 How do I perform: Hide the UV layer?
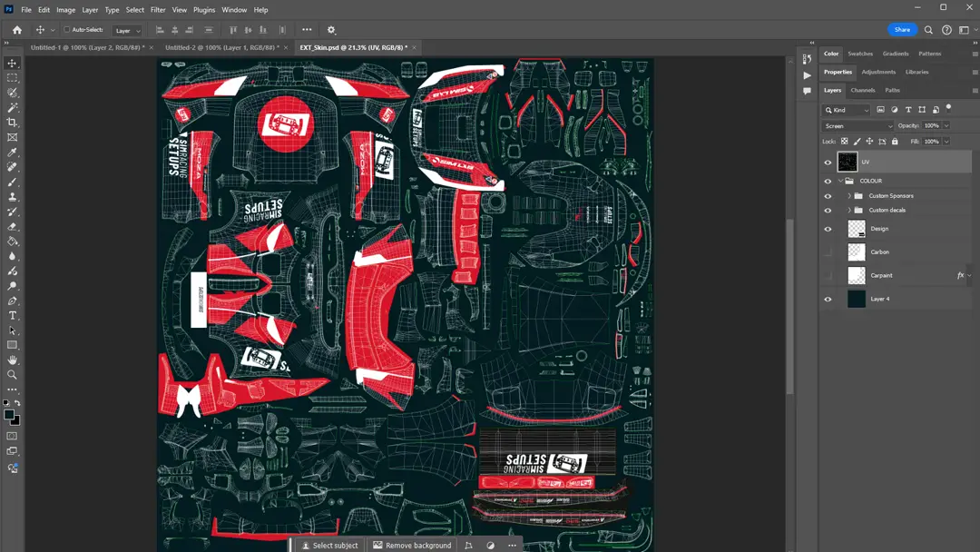(x=828, y=162)
